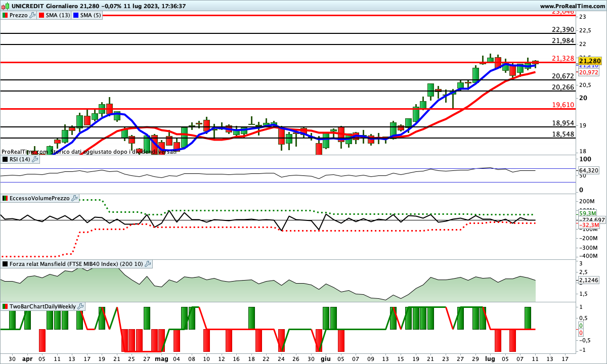Click the EccessoVolumePrezzo legend color swatch
Screen dimensions: 607x364
[x=5, y=199]
